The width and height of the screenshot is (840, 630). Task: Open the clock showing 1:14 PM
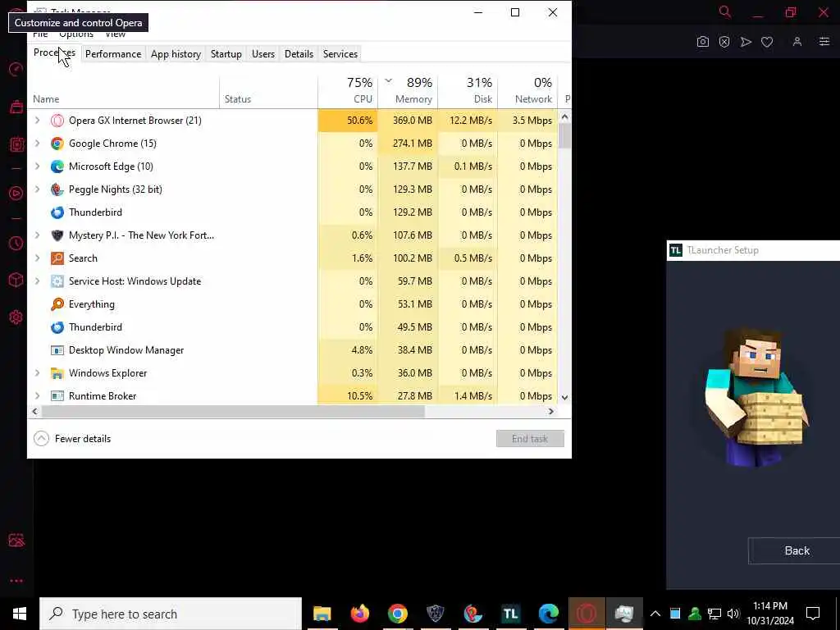point(770,614)
